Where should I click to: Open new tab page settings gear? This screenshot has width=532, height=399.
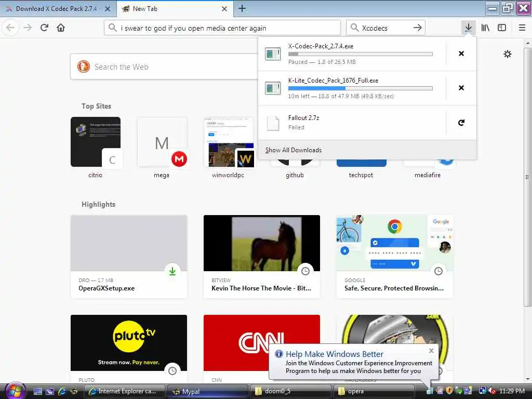coord(507,54)
